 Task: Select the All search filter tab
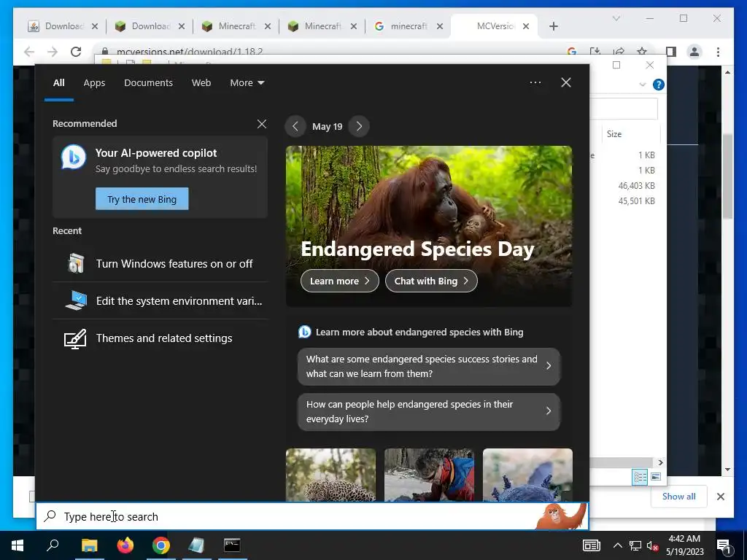click(x=58, y=83)
